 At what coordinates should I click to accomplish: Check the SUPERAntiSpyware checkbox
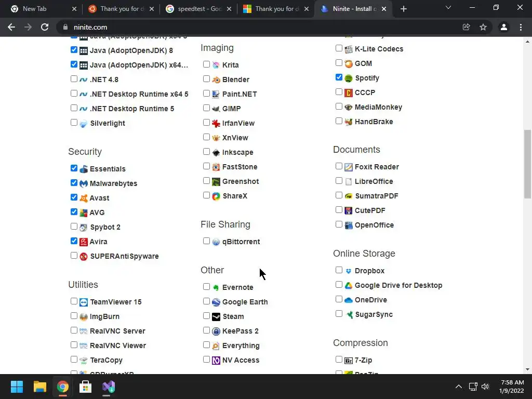74,256
